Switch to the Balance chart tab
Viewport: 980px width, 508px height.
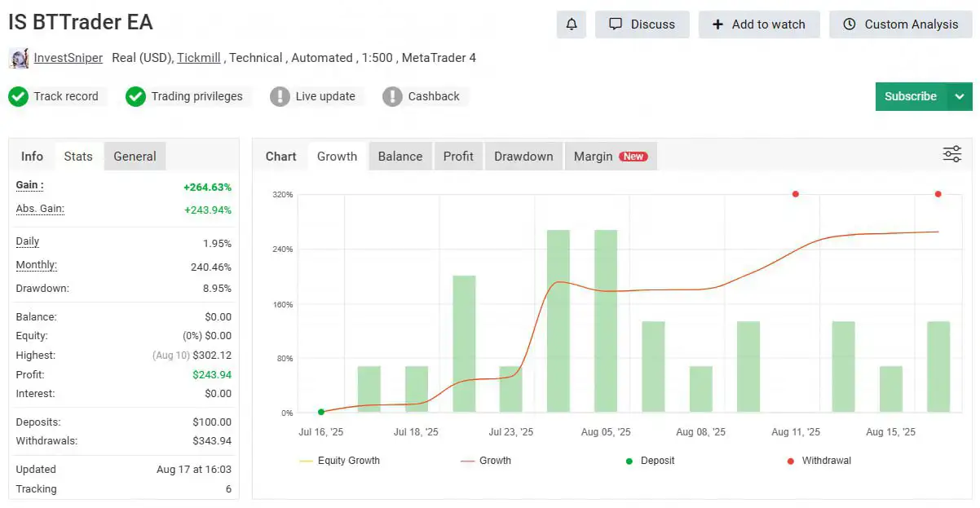coord(400,157)
